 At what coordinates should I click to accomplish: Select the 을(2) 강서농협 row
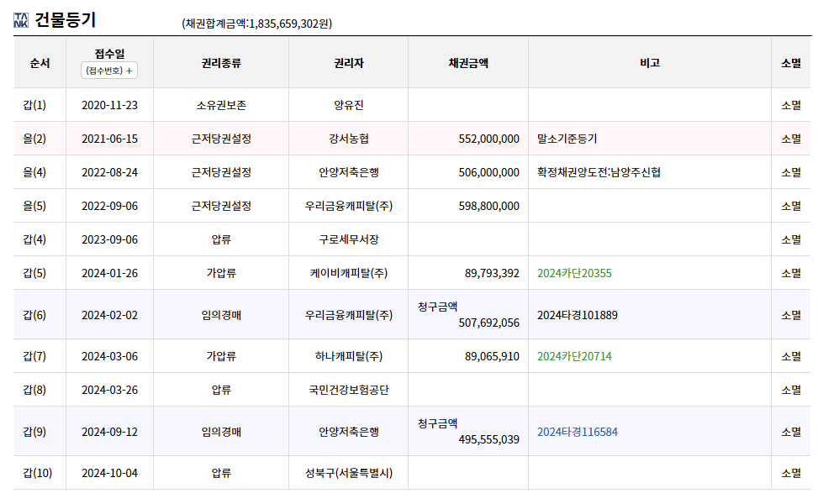(x=412, y=139)
